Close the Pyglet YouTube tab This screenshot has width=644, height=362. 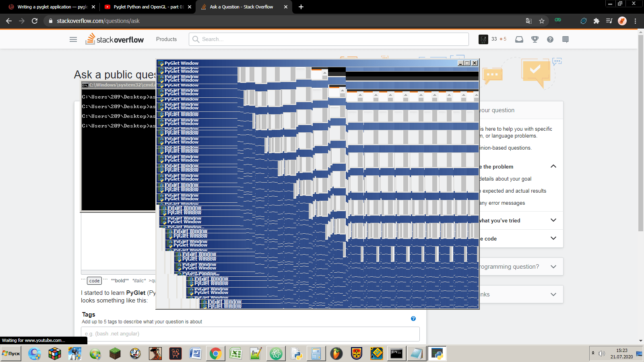[x=190, y=7]
